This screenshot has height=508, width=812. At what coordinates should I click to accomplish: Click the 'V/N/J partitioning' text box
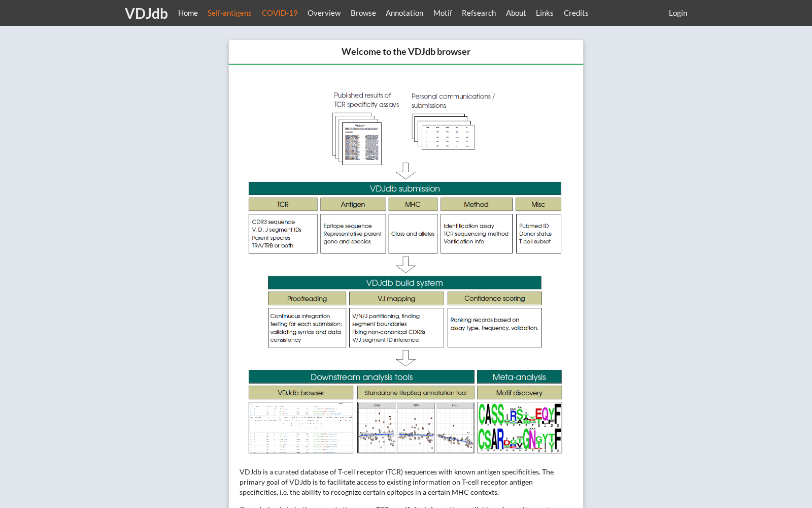point(396,328)
